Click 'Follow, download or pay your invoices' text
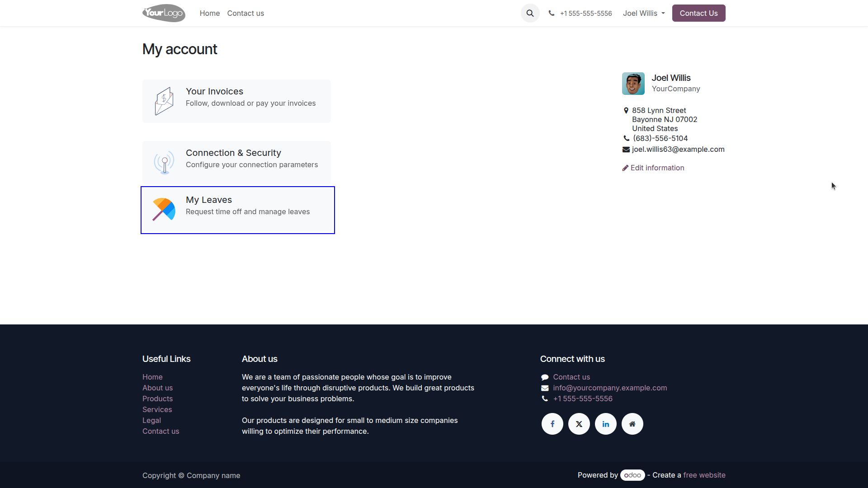Screen dimensions: 868x488 [x=250, y=103]
